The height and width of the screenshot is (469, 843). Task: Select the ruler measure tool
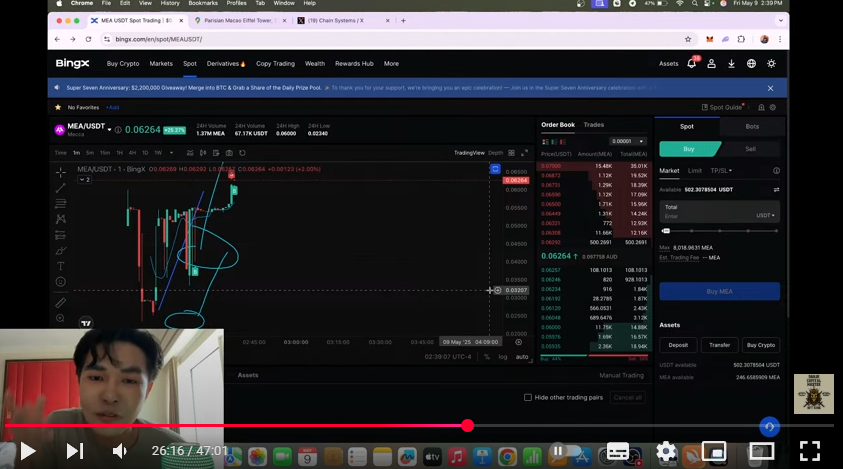click(61, 303)
